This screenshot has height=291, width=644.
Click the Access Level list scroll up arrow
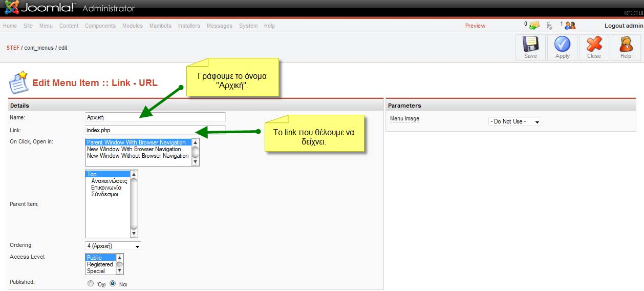(120, 257)
